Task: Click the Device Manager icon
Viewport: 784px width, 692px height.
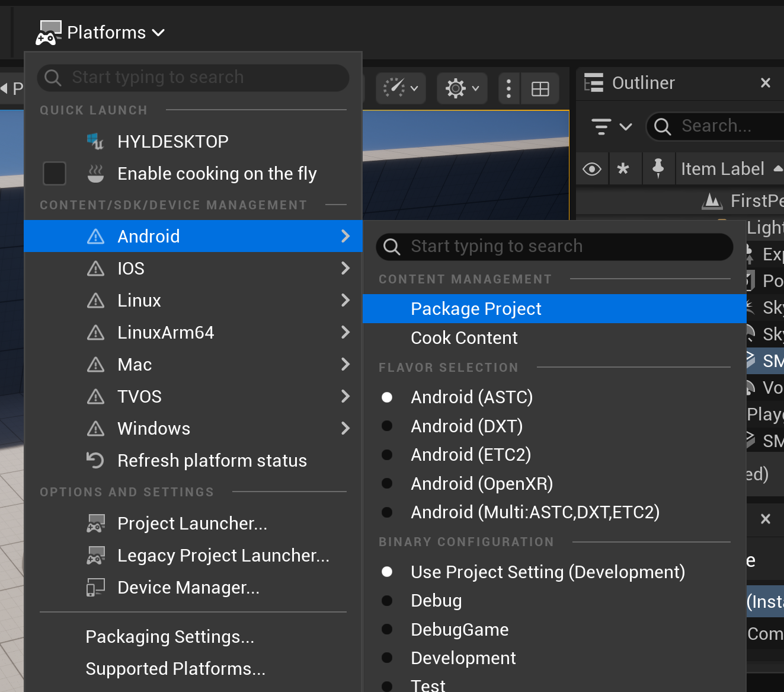Action: 95,587
